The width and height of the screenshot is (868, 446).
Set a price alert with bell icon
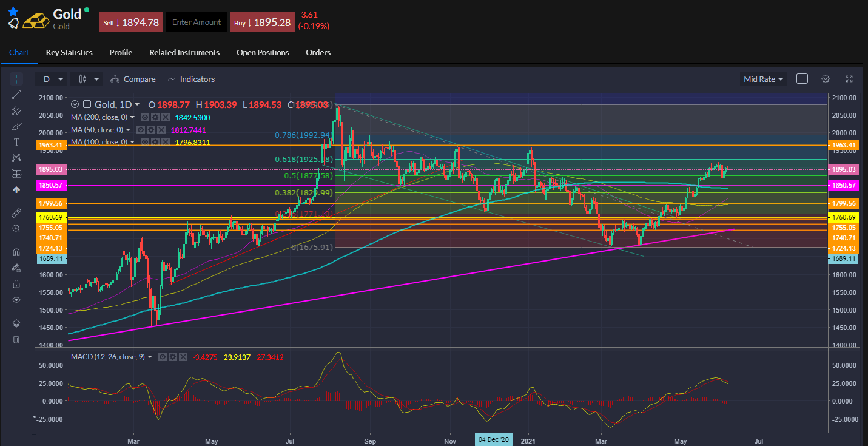coord(13,23)
